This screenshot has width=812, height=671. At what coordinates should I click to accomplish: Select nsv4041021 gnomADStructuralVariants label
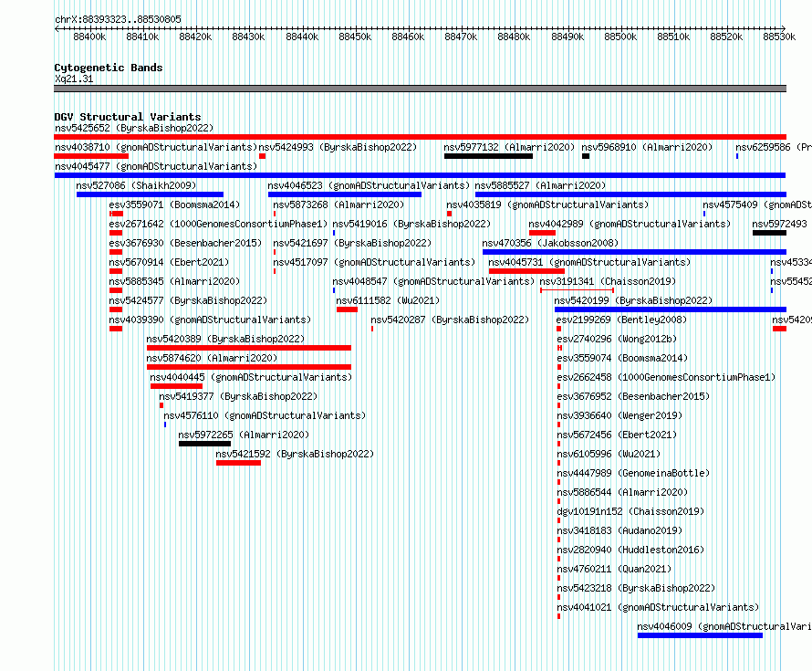pyautogui.click(x=658, y=607)
